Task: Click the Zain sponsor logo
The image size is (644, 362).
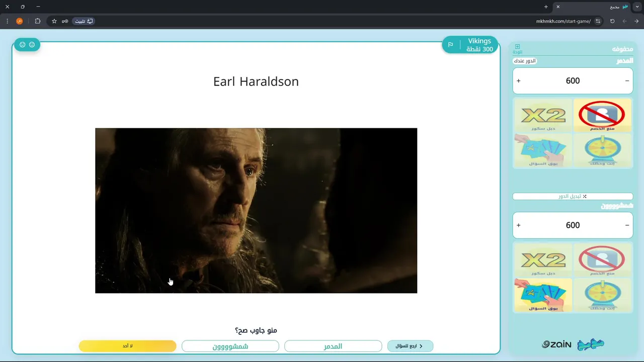Action: click(556, 344)
